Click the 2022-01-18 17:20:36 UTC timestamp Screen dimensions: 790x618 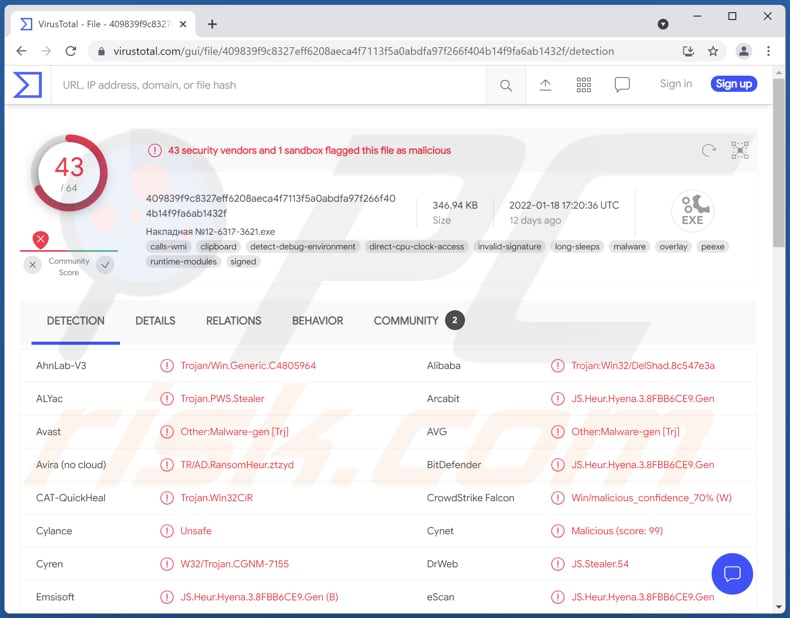coord(564,205)
